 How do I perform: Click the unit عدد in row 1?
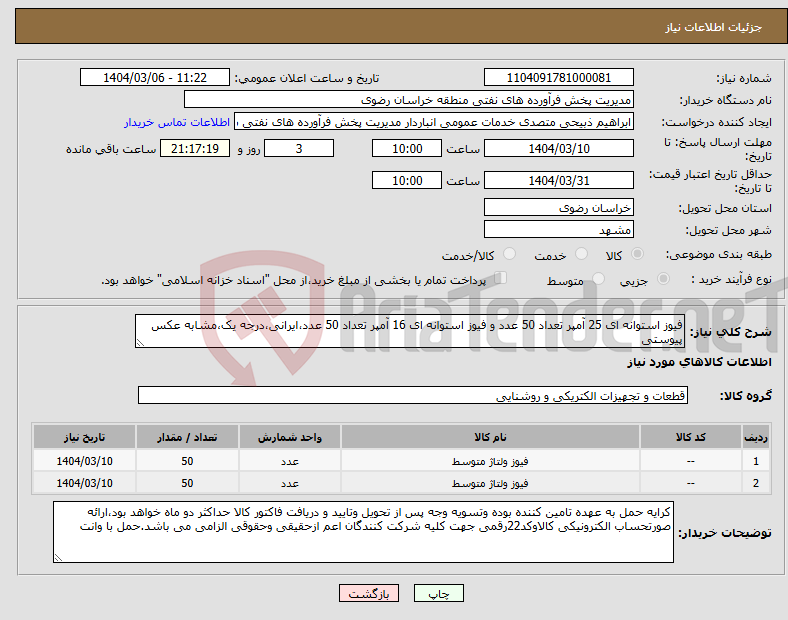pyautogui.click(x=290, y=461)
